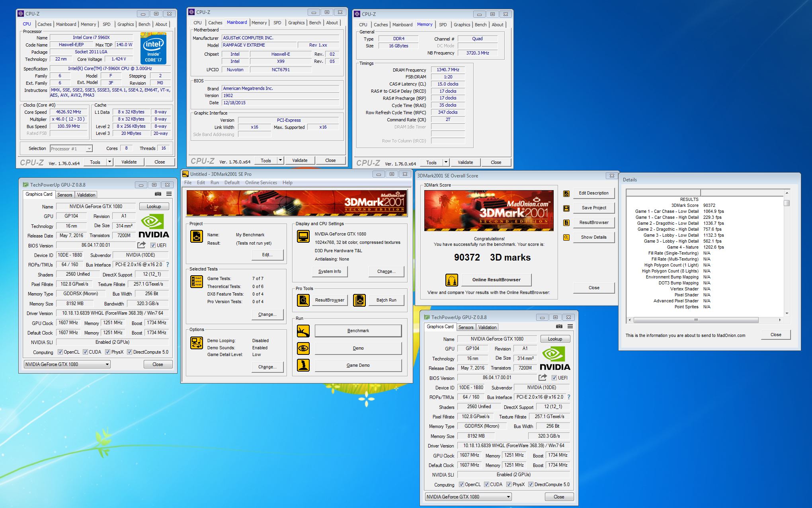Click Details list scroll down arrow
The image size is (812, 508).
click(787, 313)
